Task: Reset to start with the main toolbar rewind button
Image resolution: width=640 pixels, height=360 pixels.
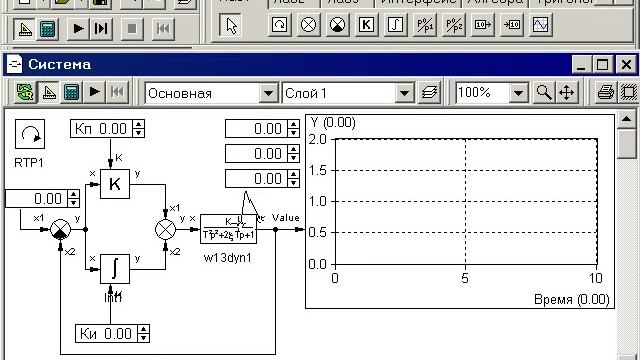Action: click(x=163, y=29)
